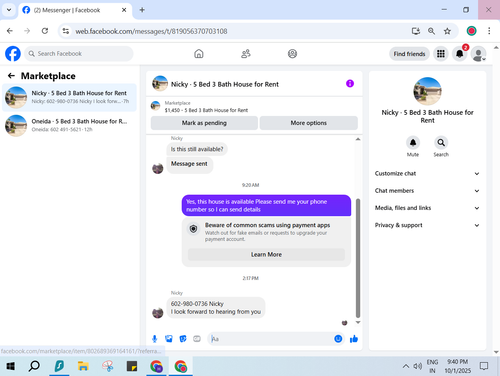Screen dimensions: 500x376
Task: Click the chat scrollbar thumb
Action: [358, 258]
